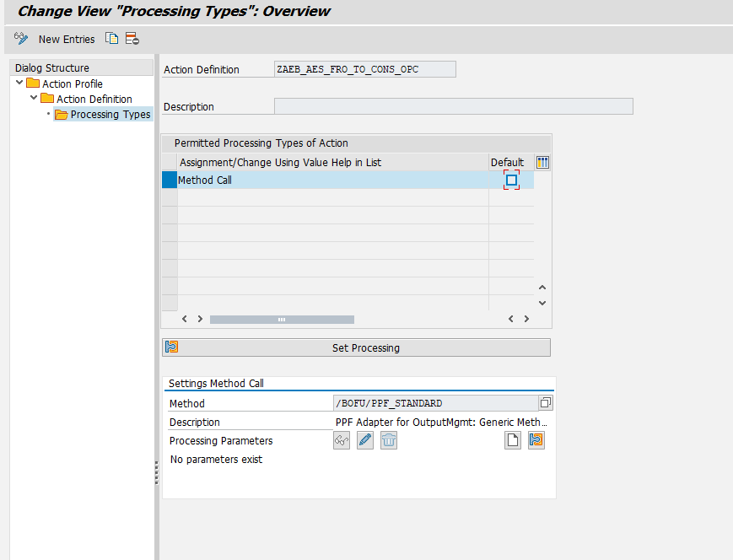Click the trash icon for processing parameters
Screen dimensions: 733x560
(x=389, y=440)
